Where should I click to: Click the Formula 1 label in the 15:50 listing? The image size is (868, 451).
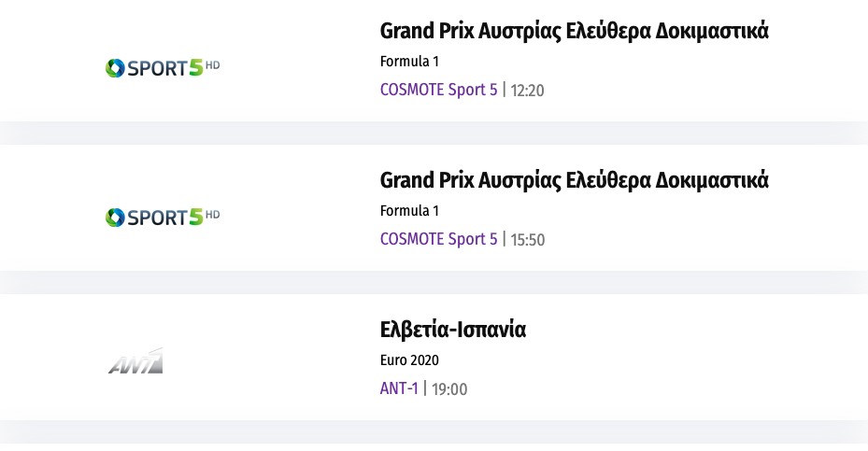point(409,211)
